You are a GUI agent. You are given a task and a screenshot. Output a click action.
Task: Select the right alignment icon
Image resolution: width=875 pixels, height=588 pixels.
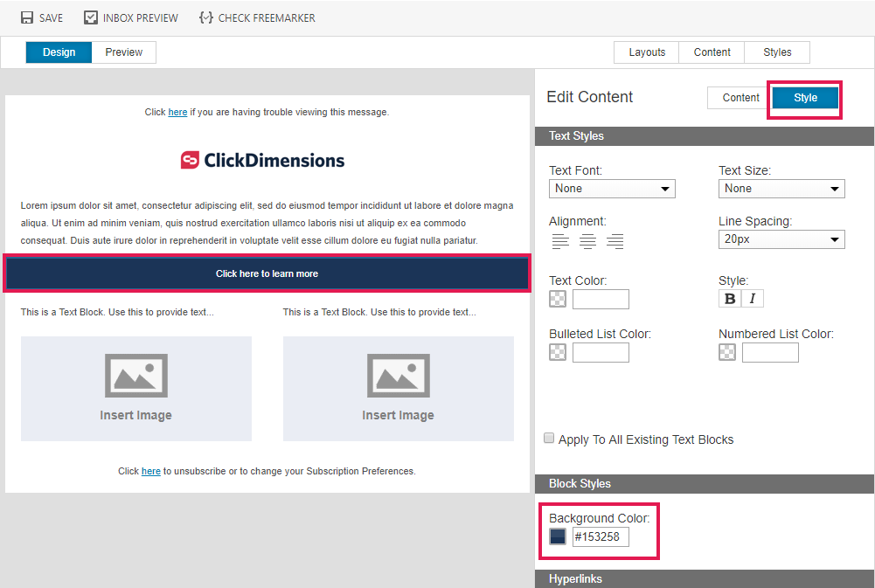tap(615, 241)
